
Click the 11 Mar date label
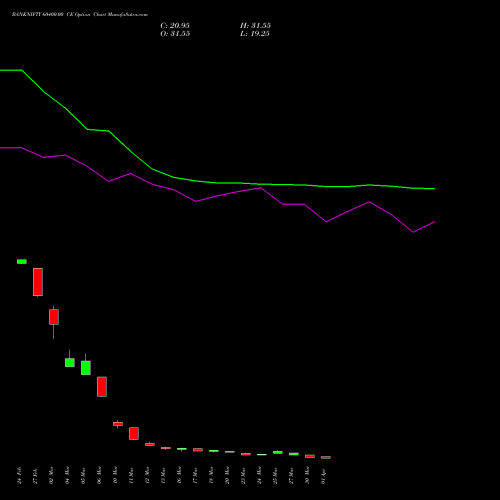coord(131,475)
